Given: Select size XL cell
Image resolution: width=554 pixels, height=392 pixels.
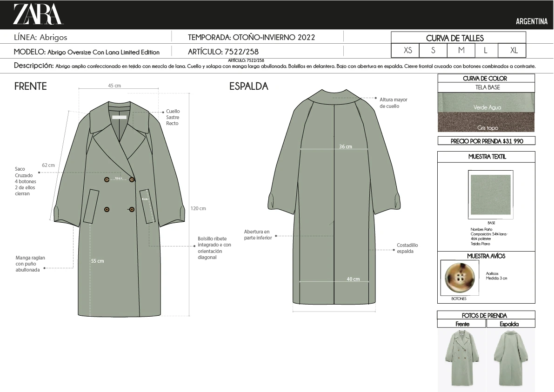Looking at the screenshot, I should click(512, 50).
